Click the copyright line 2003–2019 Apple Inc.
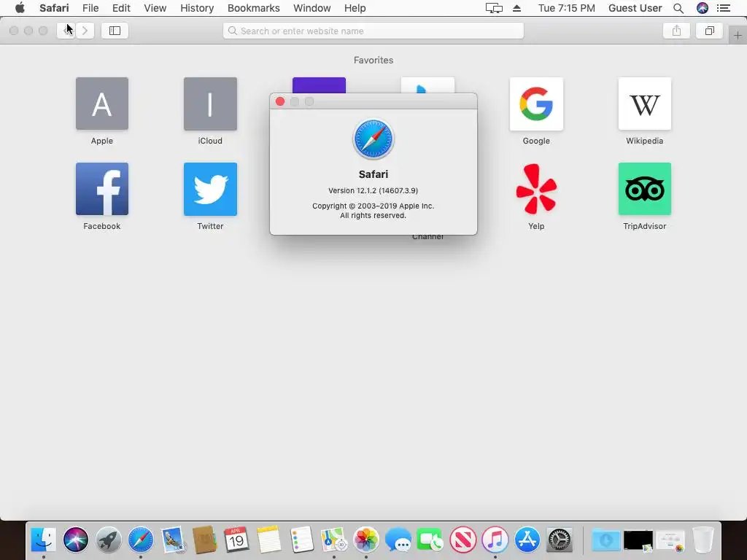 (x=373, y=206)
